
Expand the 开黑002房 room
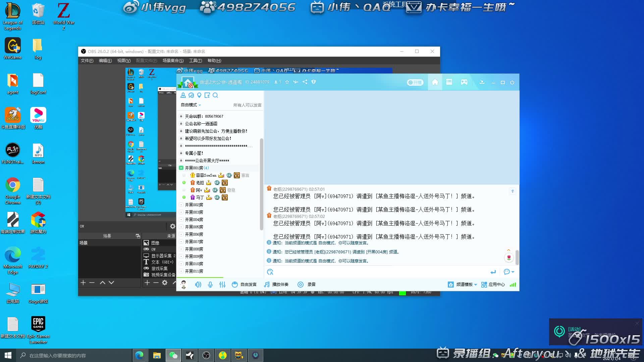pyautogui.click(x=181, y=205)
